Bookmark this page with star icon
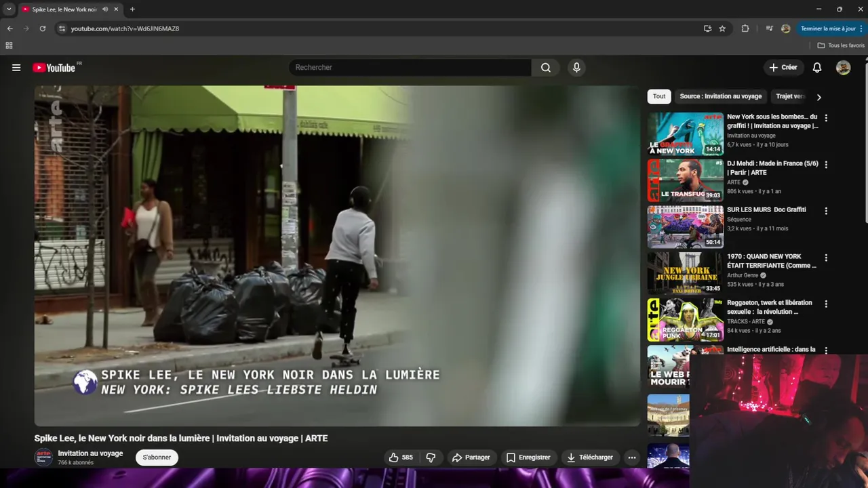868x488 pixels. tap(722, 28)
